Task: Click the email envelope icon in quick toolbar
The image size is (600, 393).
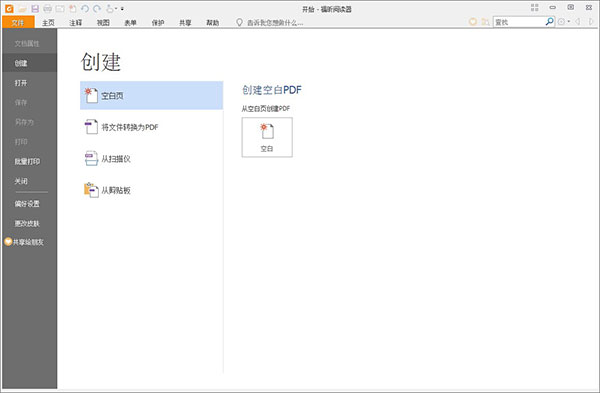Action: click(60, 8)
